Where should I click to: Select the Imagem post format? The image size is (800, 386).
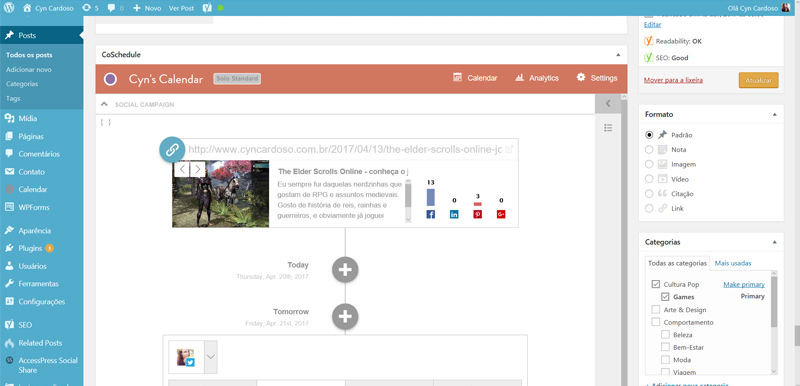pos(649,164)
